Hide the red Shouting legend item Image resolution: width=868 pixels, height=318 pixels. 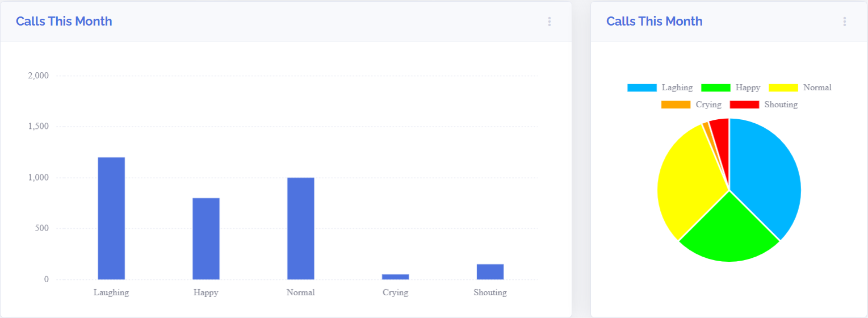click(744, 104)
